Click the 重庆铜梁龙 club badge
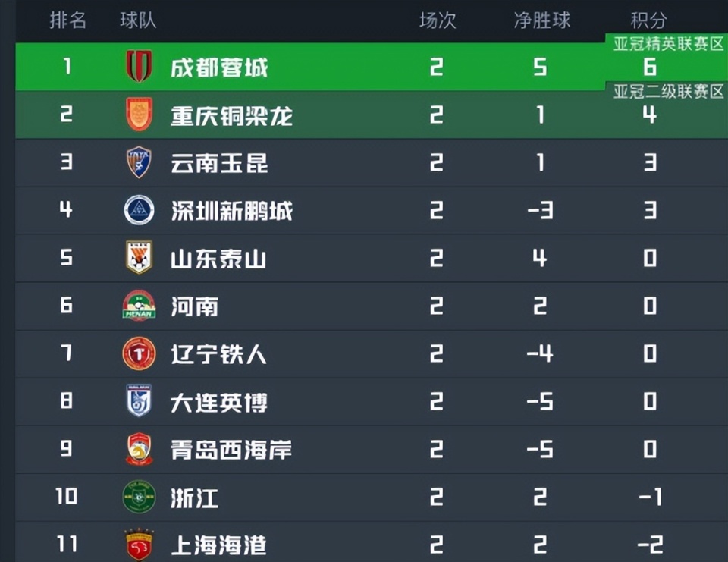Screen dimensions: 728x562 139,115
